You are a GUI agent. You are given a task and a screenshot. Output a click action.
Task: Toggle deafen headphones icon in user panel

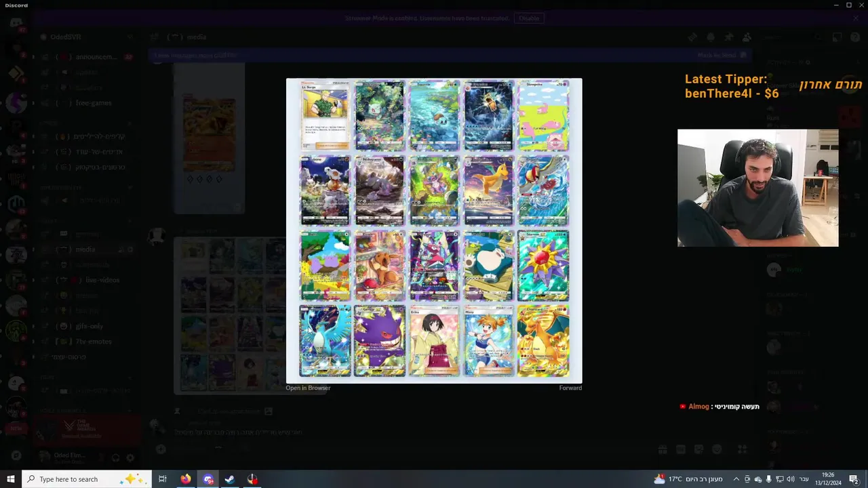point(115,457)
